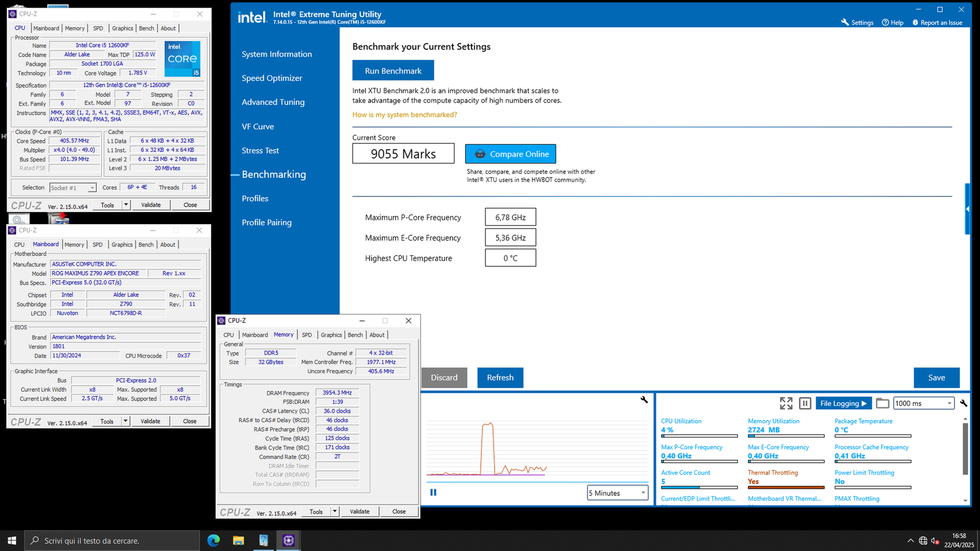Viewport: 980px width, 551px height.
Task: Open About tab in top CPU-Z window
Action: (x=168, y=29)
